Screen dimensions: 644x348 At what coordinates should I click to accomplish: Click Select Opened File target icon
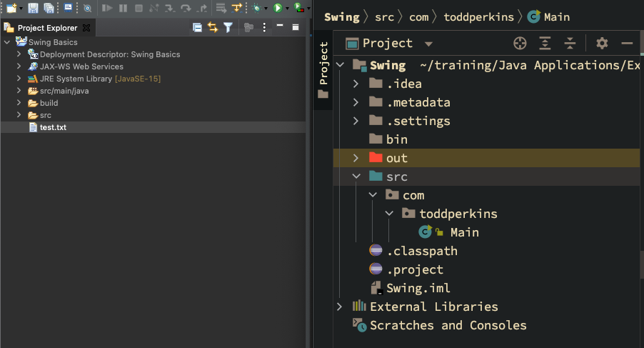520,43
